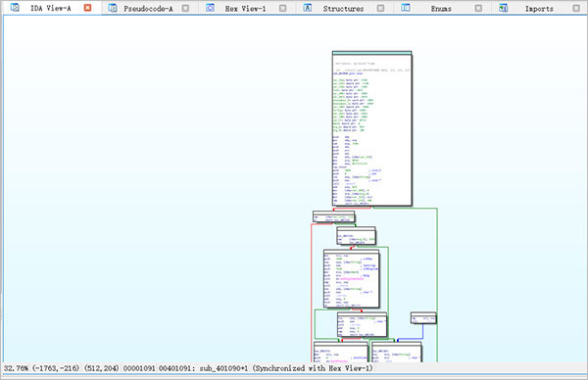588x380 pixels.
Task: Click the Imports tab icon
Action: (x=504, y=8)
